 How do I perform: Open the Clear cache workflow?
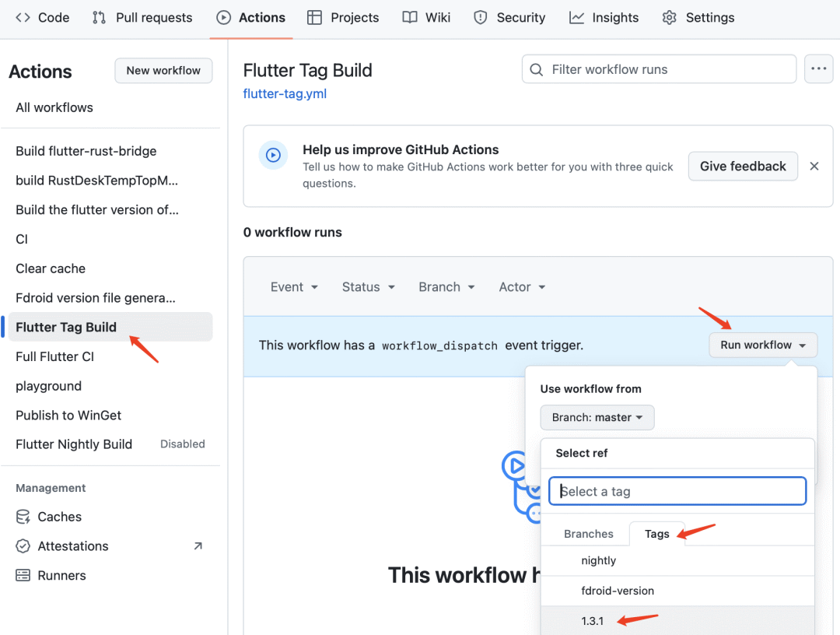point(110,268)
